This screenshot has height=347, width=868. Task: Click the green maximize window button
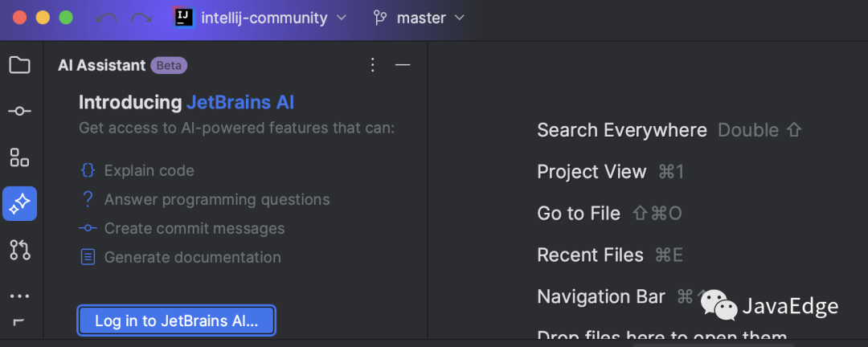[x=67, y=18]
